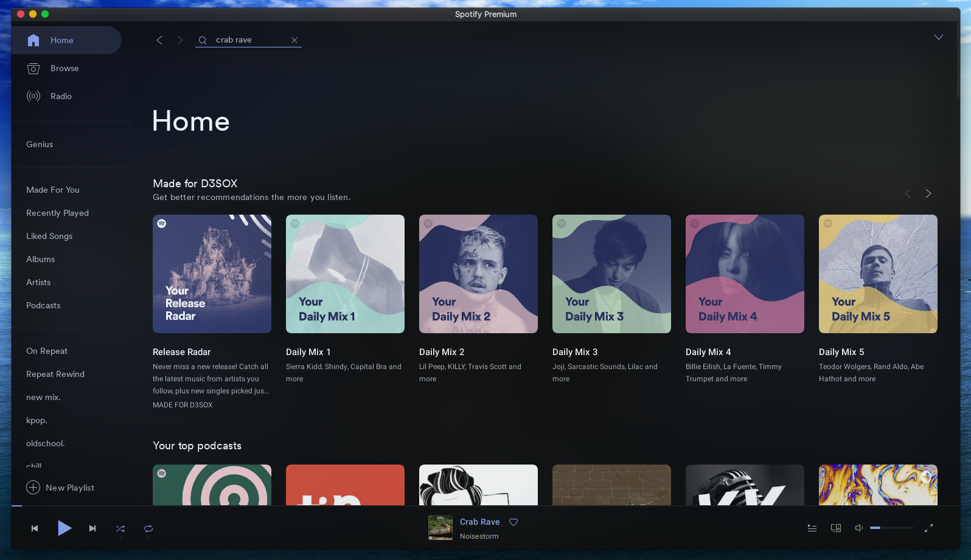Click the Crab Rave album art
The width and height of the screenshot is (971, 560).
click(440, 528)
